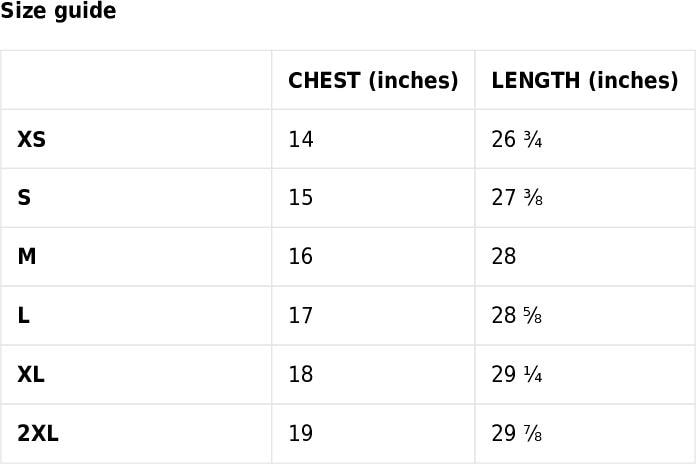This screenshot has width=696, height=464.
Task: Click the length value 29 ⅞
Action: pyautogui.click(x=517, y=433)
